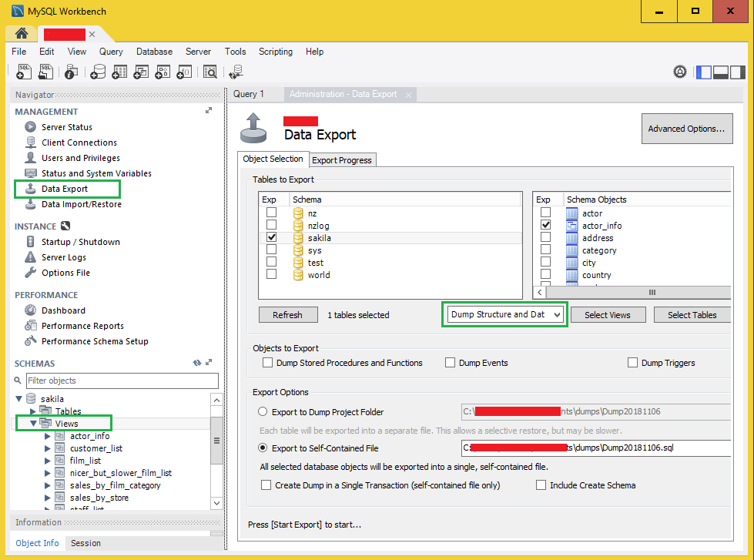Expand the customer_list view node
The height and width of the screenshot is (560, 754).
tap(48, 448)
